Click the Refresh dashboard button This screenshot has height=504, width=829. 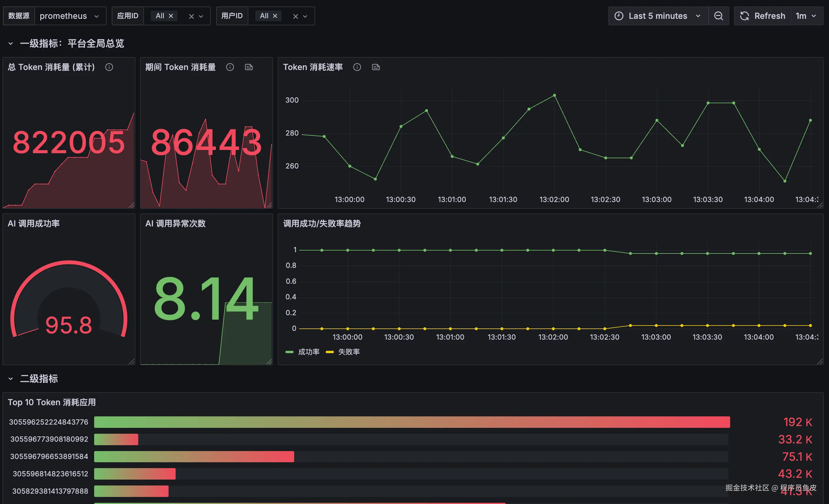[x=763, y=16]
